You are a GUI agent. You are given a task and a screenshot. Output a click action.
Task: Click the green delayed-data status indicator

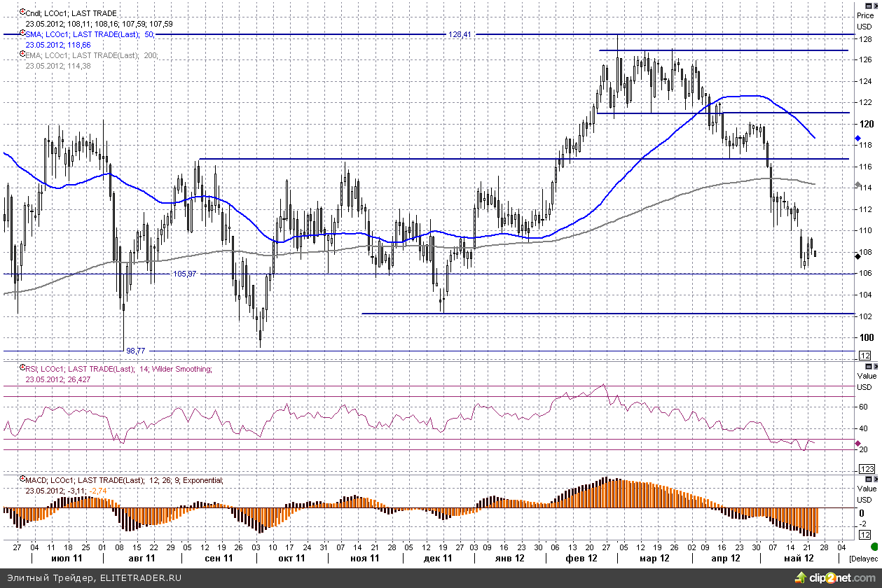pyautogui.click(x=874, y=546)
